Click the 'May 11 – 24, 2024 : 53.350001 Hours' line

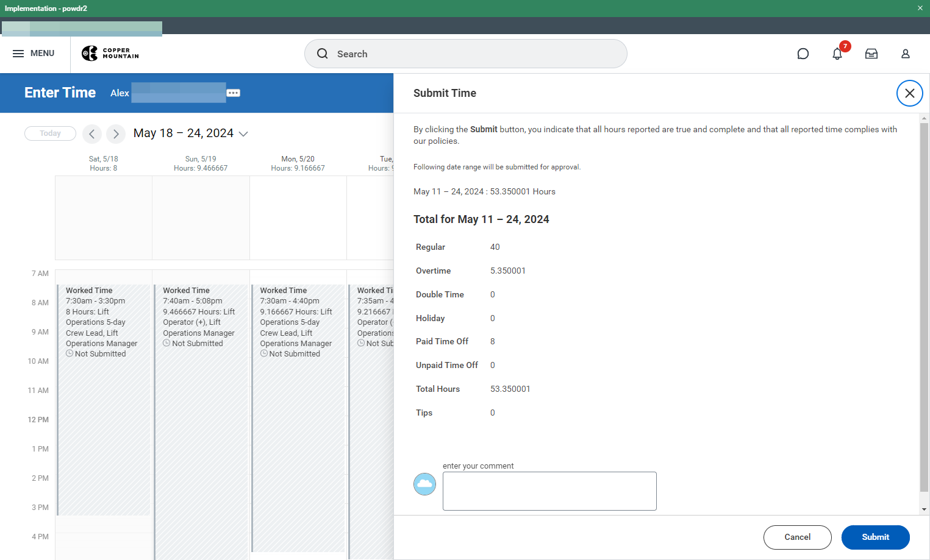(485, 192)
